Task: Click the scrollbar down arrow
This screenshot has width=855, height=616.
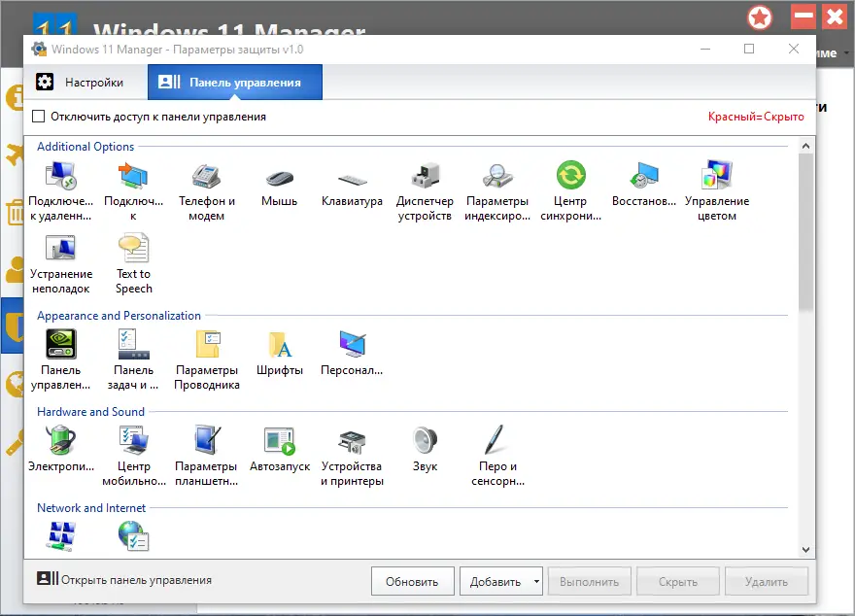Action: click(x=806, y=549)
